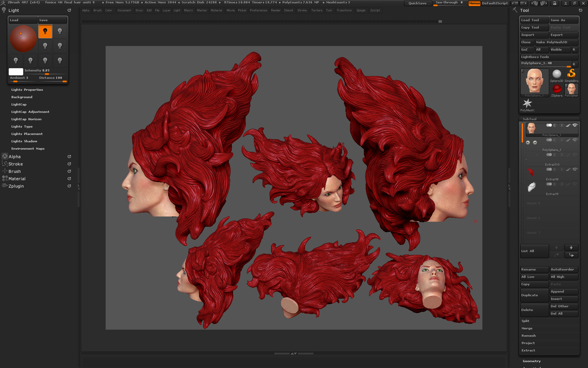Click the Zplugin palette icon
This screenshot has height=368, width=588.
5,186
